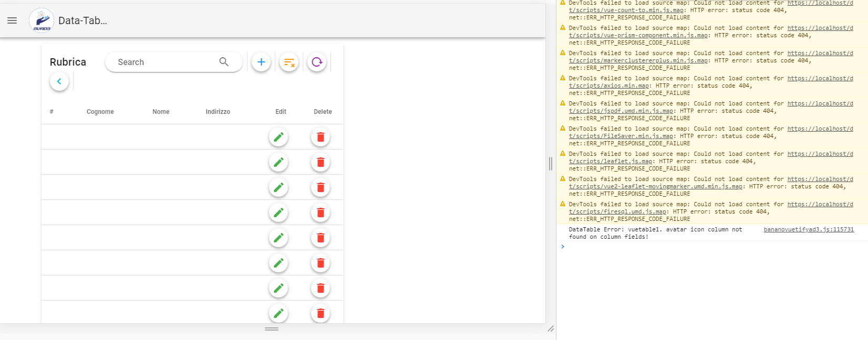Sort by the Cognome column header

[x=100, y=112]
